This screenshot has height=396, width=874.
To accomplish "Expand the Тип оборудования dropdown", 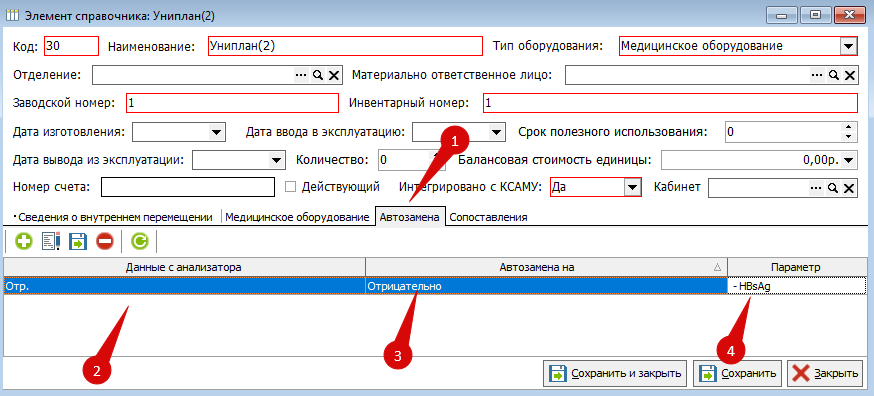I will click(848, 46).
